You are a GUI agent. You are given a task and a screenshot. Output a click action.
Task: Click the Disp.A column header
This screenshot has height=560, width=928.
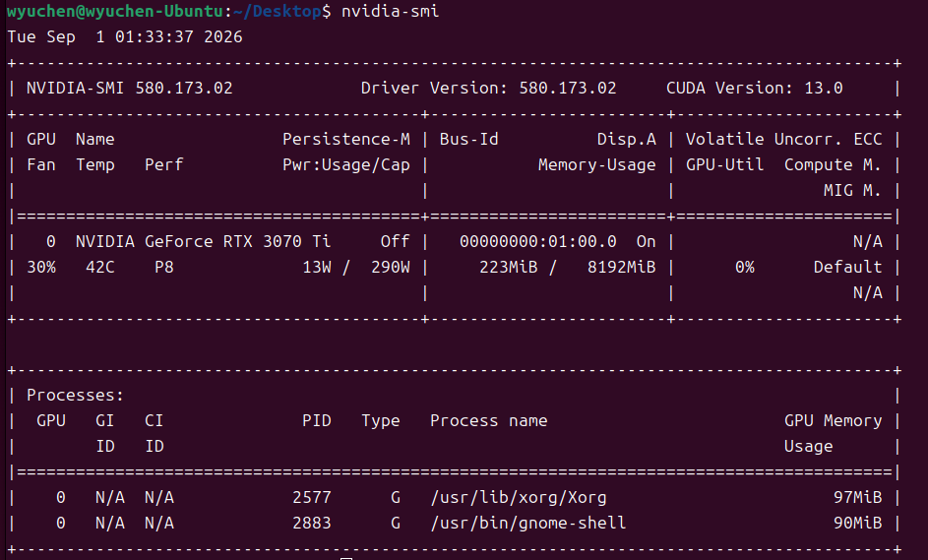626,139
